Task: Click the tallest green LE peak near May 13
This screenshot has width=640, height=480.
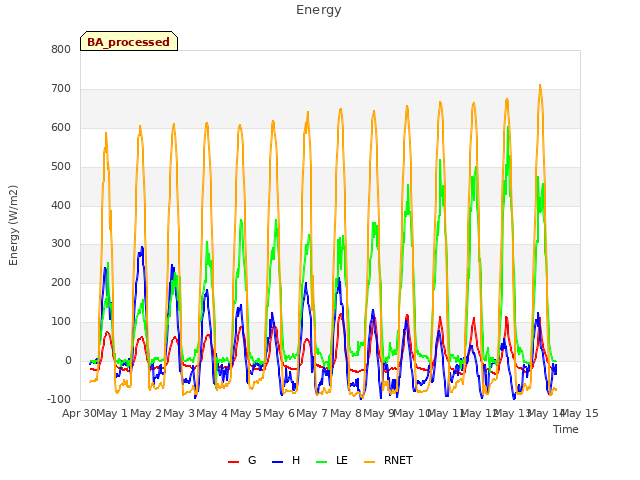Action: (x=508, y=127)
